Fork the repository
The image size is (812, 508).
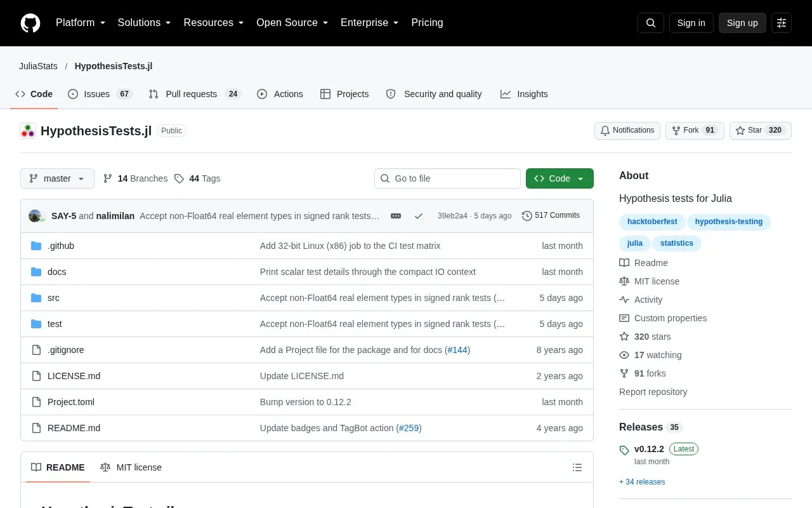pyautogui.click(x=695, y=131)
